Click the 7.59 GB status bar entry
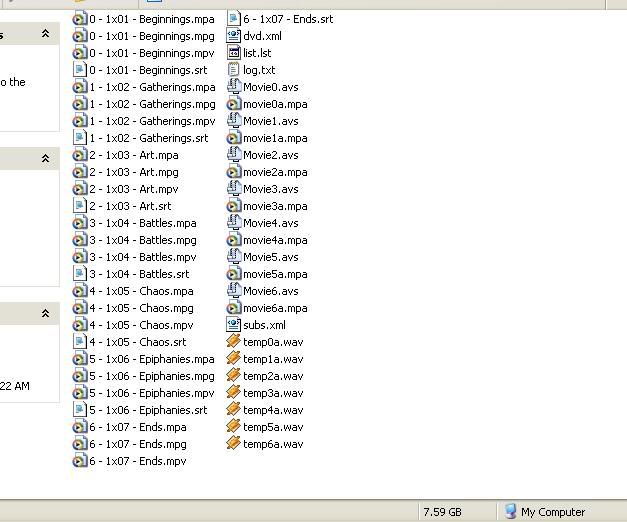The height and width of the screenshot is (522, 627). [443, 512]
